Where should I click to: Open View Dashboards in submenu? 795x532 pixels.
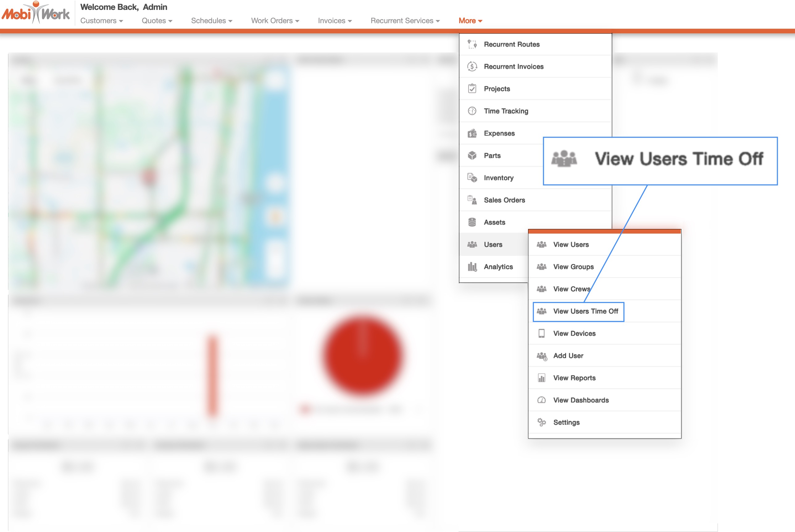[x=581, y=400]
